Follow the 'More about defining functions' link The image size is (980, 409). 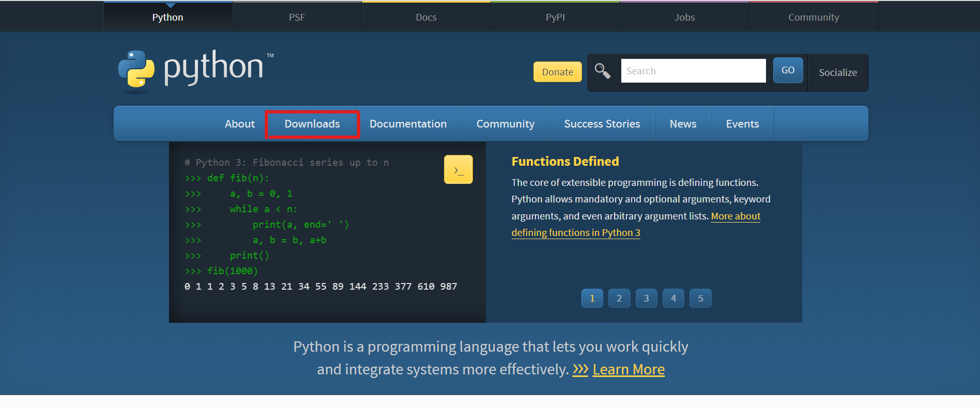click(x=576, y=232)
